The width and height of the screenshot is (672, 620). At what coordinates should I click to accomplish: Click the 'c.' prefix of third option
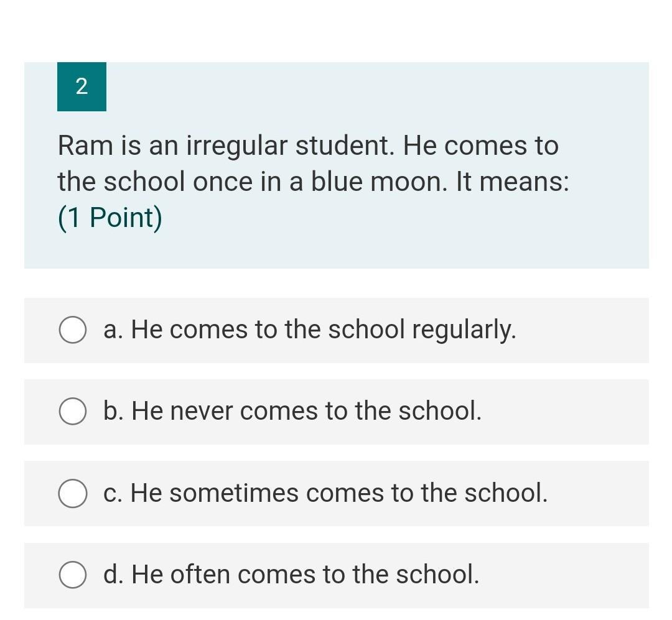coord(113,494)
